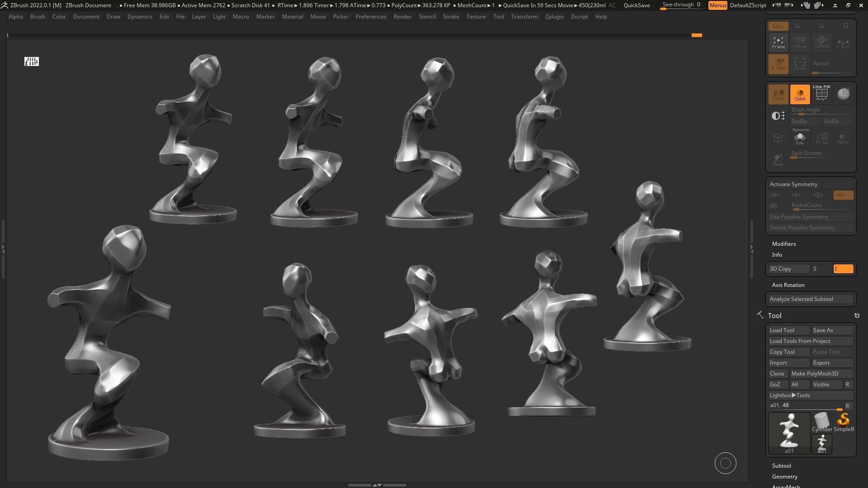Click the wireframe cube icon
Viewport: 868px width, 488px height.
tap(778, 138)
